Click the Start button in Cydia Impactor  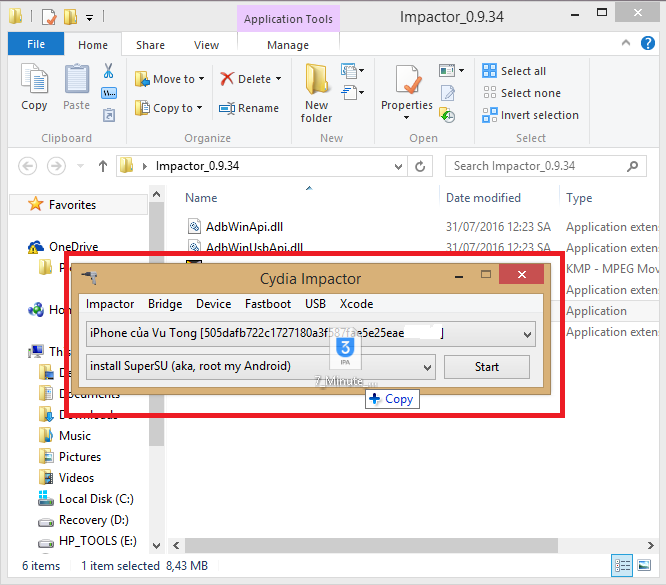[x=487, y=367]
